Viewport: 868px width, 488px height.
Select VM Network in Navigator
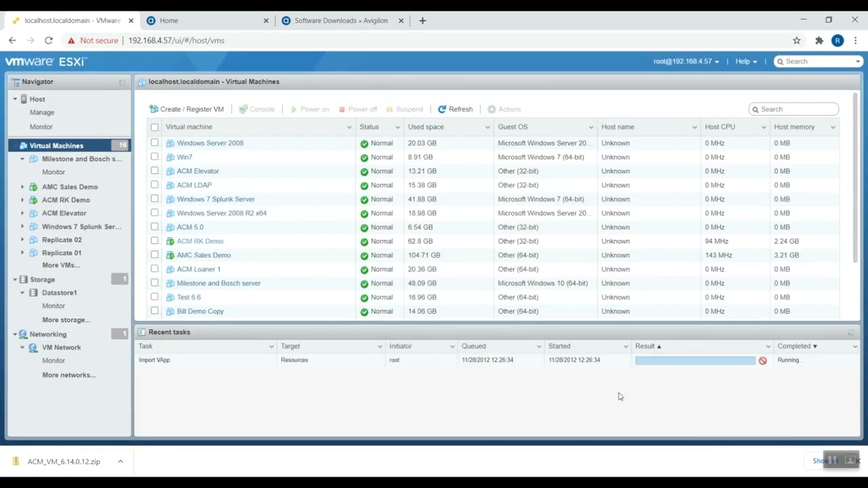tap(61, 348)
